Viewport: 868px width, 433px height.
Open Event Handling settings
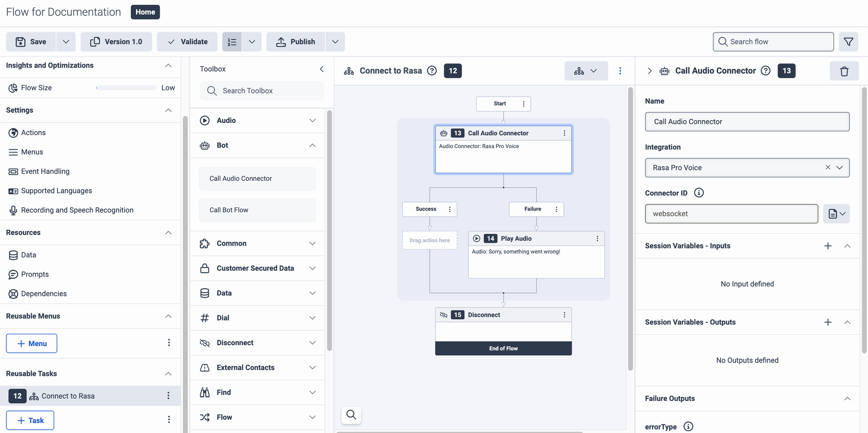(x=45, y=171)
